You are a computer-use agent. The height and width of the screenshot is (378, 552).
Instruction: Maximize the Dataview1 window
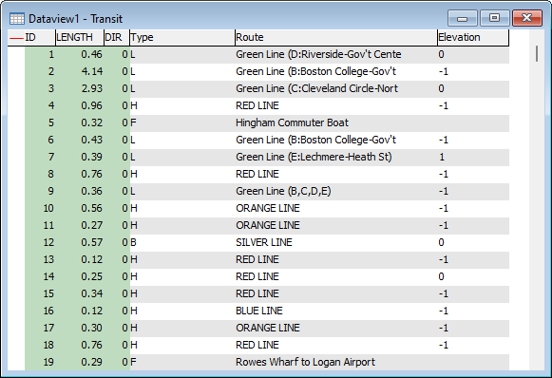point(494,18)
